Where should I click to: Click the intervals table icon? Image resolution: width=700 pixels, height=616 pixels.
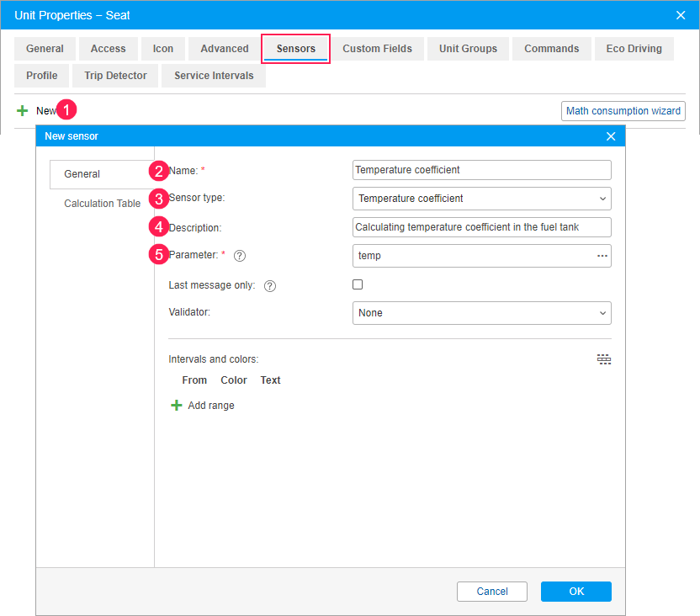click(604, 359)
